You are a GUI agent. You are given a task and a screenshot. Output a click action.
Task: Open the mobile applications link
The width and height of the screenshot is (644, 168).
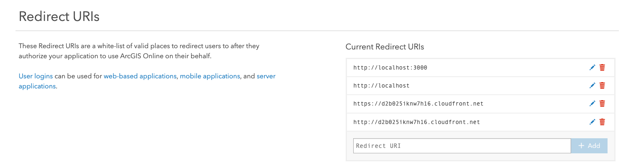210,76
